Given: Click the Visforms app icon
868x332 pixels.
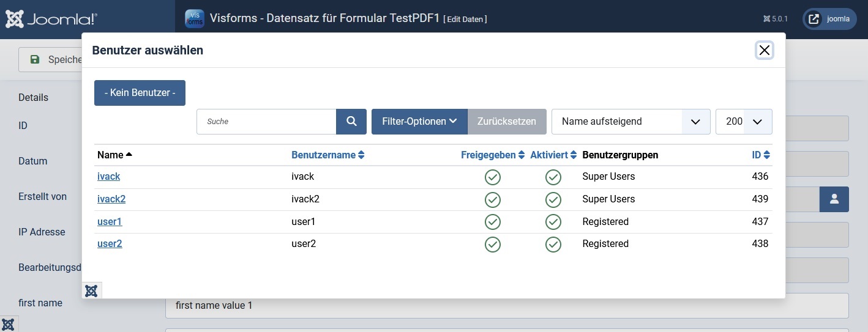Looking at the screenshot, I should 195,19.
